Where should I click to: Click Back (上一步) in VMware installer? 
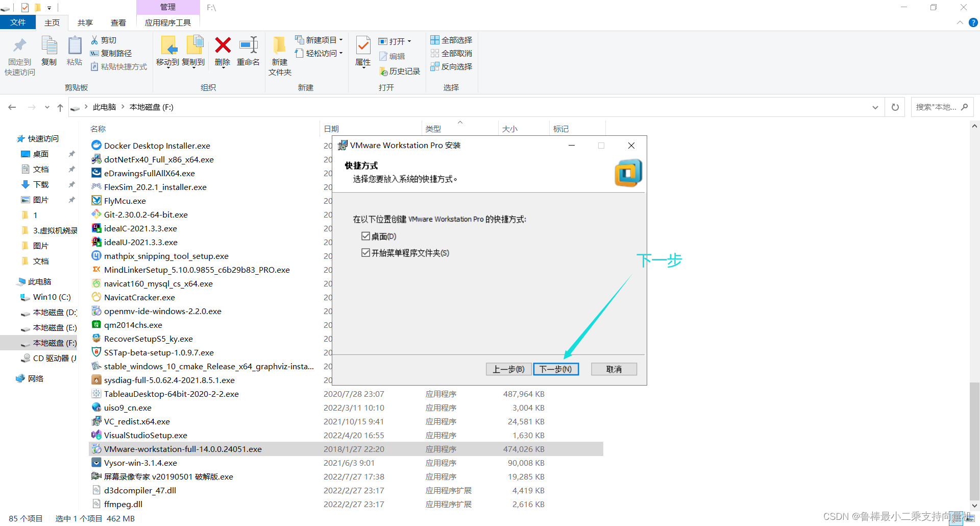pos(508,369)
